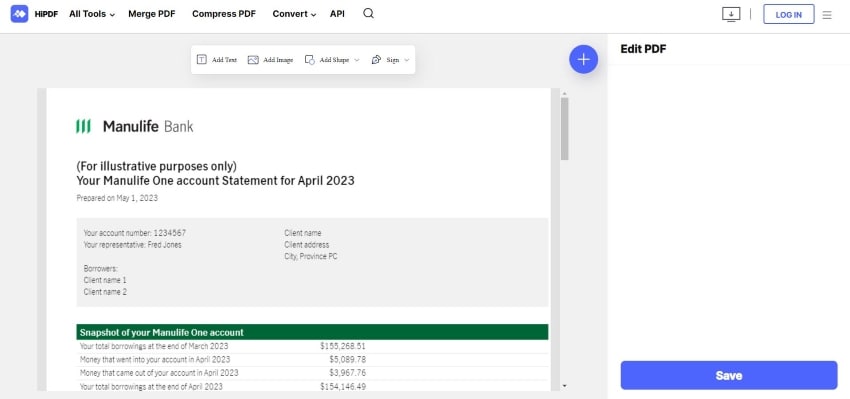
Task: Click "Your account number: 1234567" text
Action: pos(135,233)
